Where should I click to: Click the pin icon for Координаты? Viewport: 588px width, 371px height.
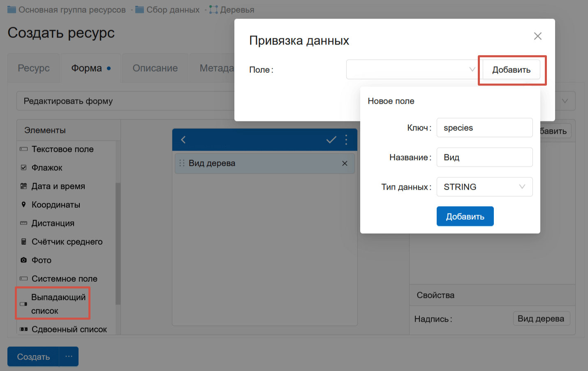[24, 204]
